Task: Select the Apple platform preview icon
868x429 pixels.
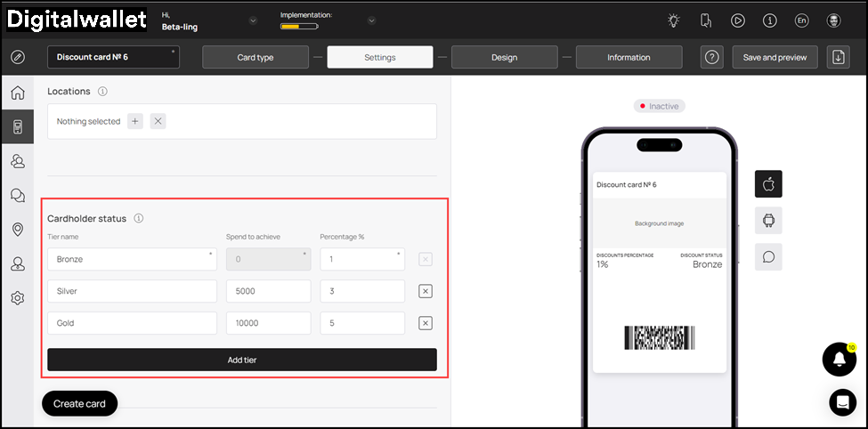Action: point(768,184)
